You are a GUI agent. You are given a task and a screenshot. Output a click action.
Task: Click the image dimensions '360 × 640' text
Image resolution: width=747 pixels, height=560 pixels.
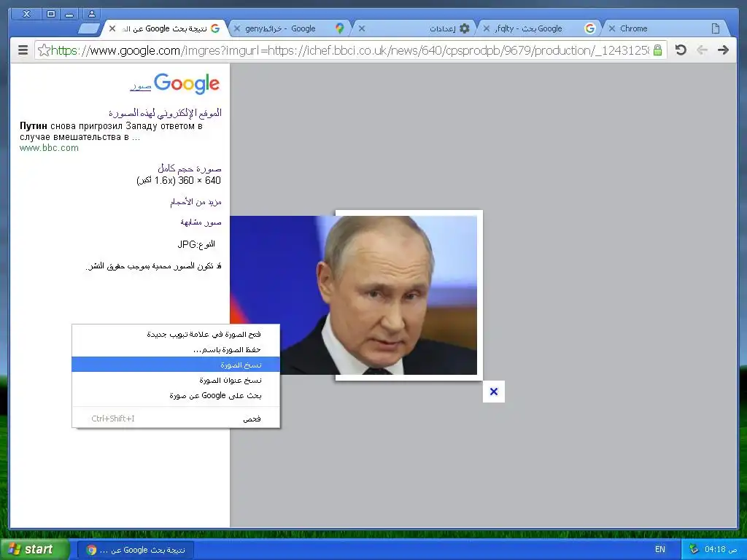[199, 181]
